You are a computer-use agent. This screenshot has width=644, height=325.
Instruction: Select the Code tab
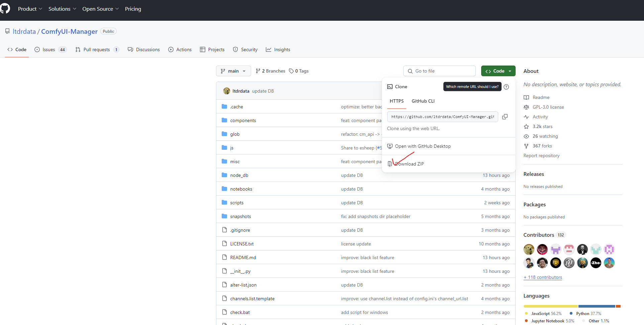tap(17, 49)
